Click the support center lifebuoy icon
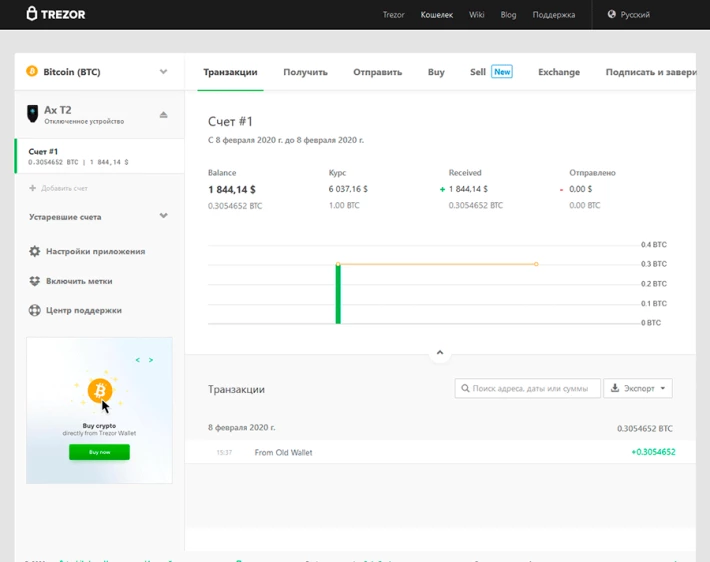 click(34, 310)
